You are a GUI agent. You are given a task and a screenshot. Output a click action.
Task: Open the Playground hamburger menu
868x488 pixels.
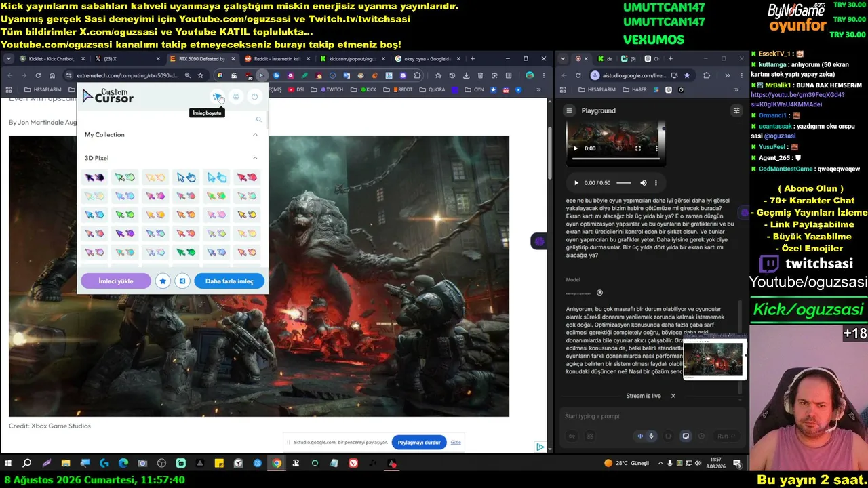[x=570, y=110]
